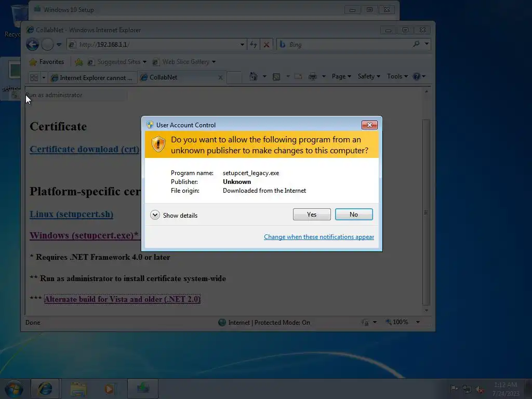Open Favorites star button

pyautogui.click(x=47, y=62)
